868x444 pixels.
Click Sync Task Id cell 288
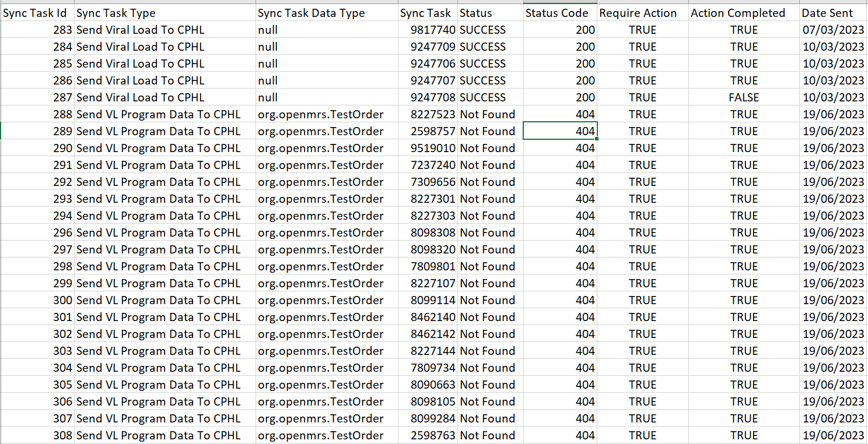(x=37, y=114)
